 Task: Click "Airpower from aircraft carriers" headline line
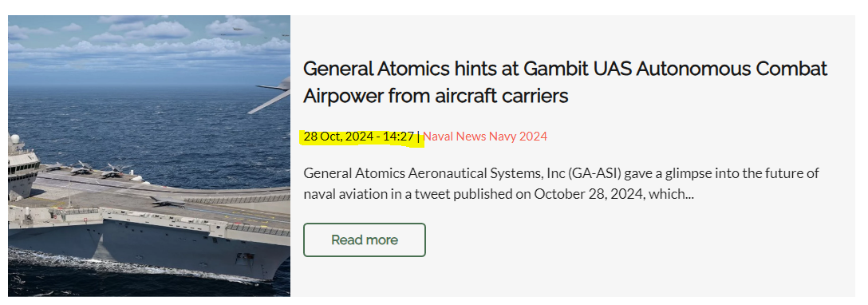(436, 96)
